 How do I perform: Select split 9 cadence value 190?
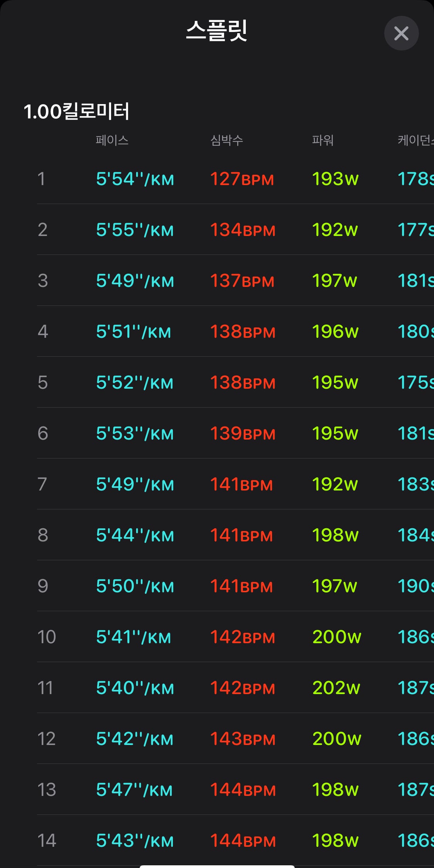point(416,586)
